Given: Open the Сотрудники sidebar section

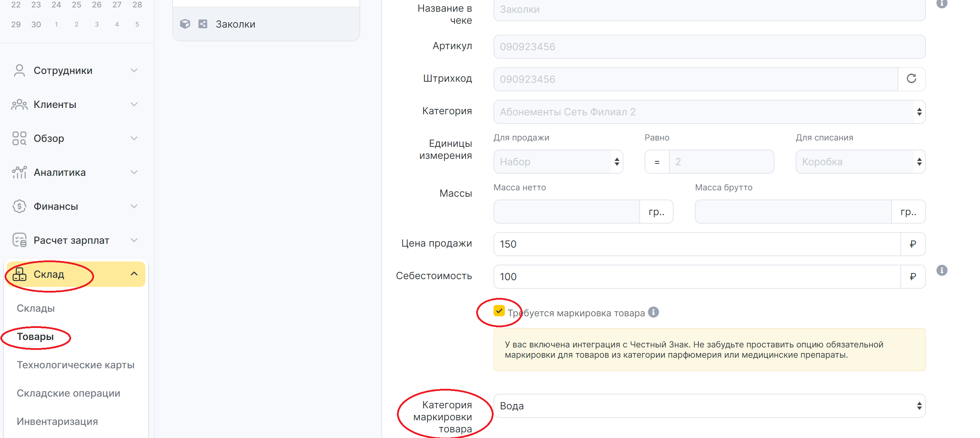Looking at the screenshot, I should [75, 70].
